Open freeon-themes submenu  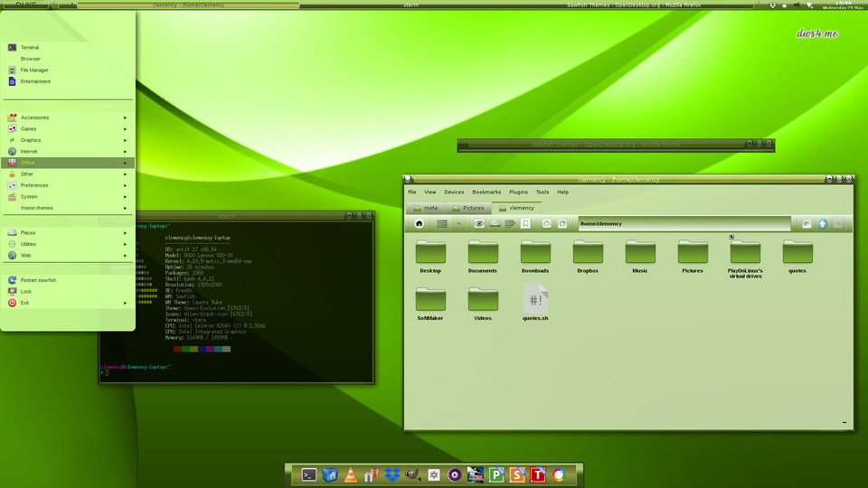(68, 208)
